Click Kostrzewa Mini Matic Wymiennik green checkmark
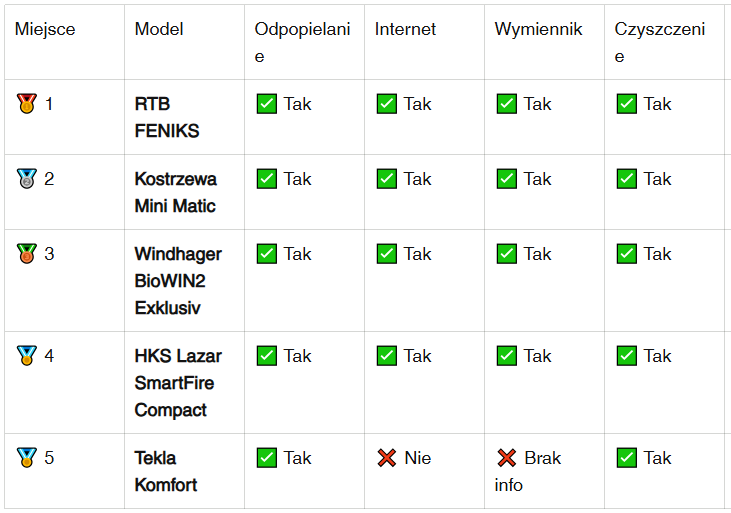 click(506, 179)
